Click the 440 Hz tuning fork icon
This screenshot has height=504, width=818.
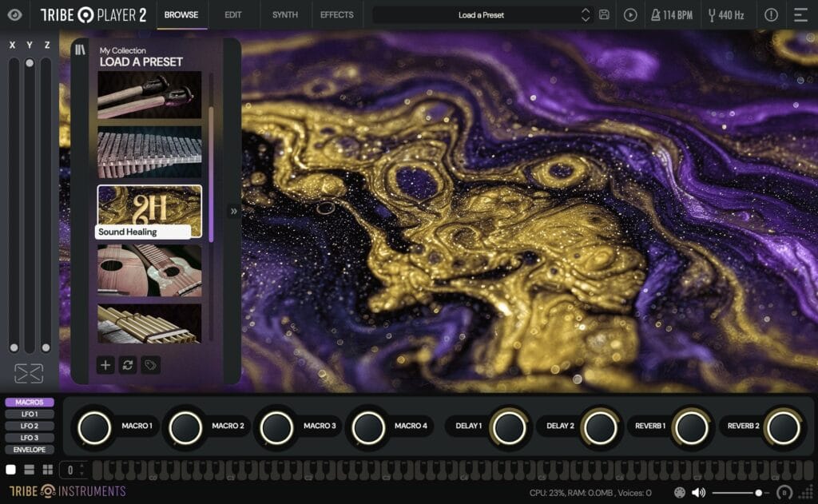click(711, 14)
